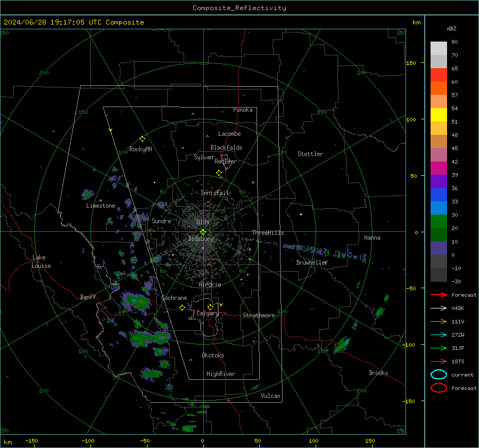The image size is (479, 448).
Task: Select the orange 60-57 dBZ swatch
Action: (439, 88)
